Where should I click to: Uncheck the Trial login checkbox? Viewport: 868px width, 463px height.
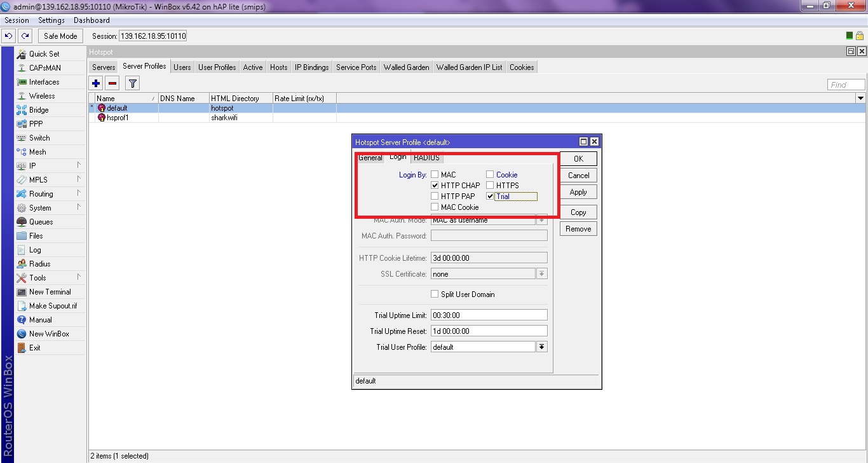click(490, 197)
